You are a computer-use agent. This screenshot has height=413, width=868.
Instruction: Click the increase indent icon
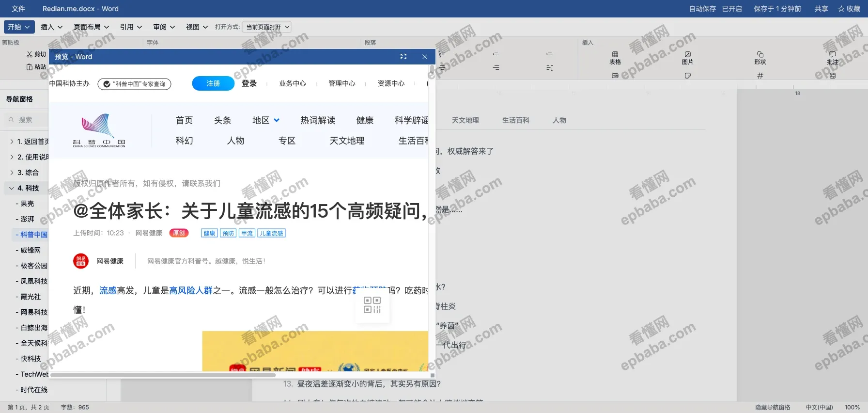(x=549, y=54)
